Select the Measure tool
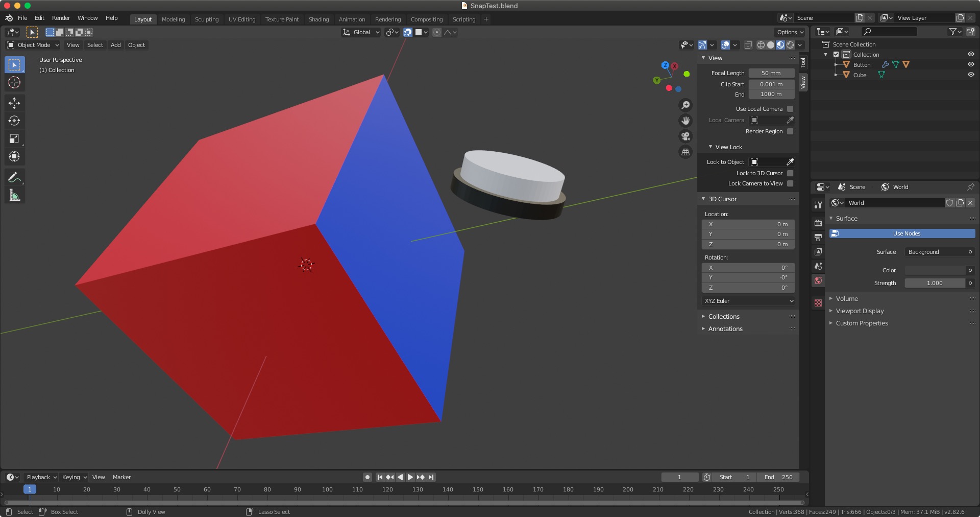This screenshot has width=980, height=517. pos(14,195)
